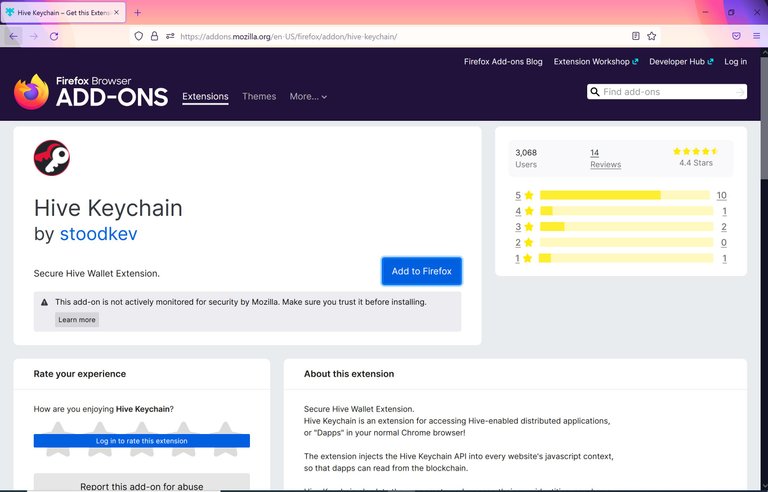
Task: Expand the More... dropdown menu
Action: click(x=308, y=97)
